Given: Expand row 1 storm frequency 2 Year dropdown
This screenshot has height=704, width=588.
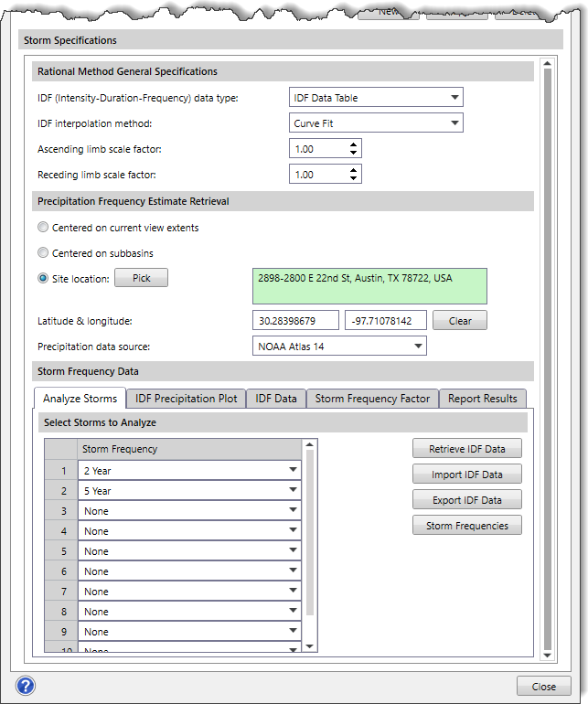Looking at the screenshot, I should tap(293, 470).
